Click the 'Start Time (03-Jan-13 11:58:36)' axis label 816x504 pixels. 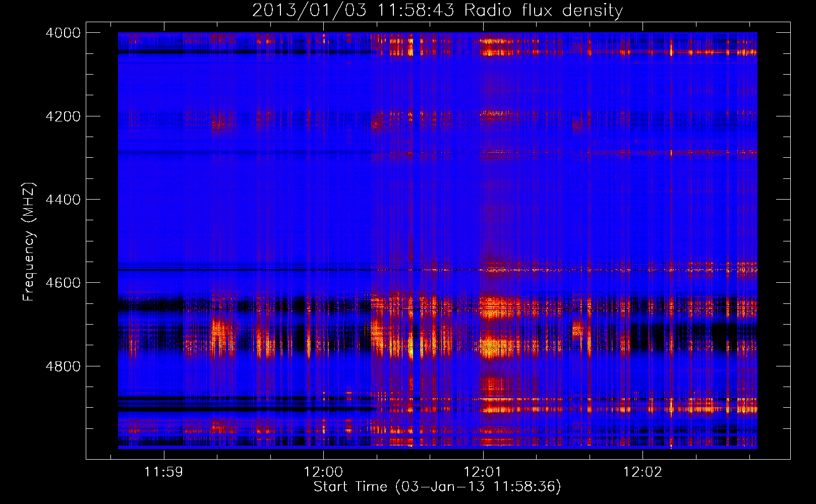(437, 486)
